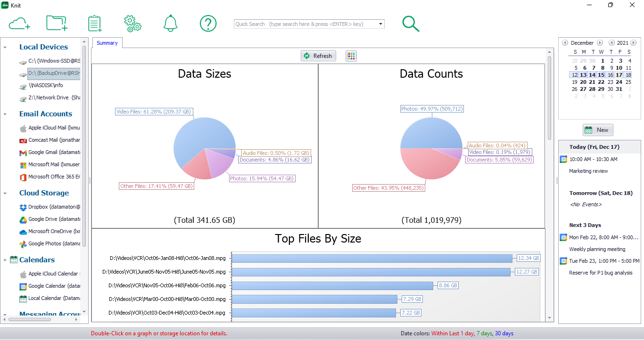Screen dimensions: 644x340
Task: Click the Email Accounts heading
Action: tap(46, 114)
